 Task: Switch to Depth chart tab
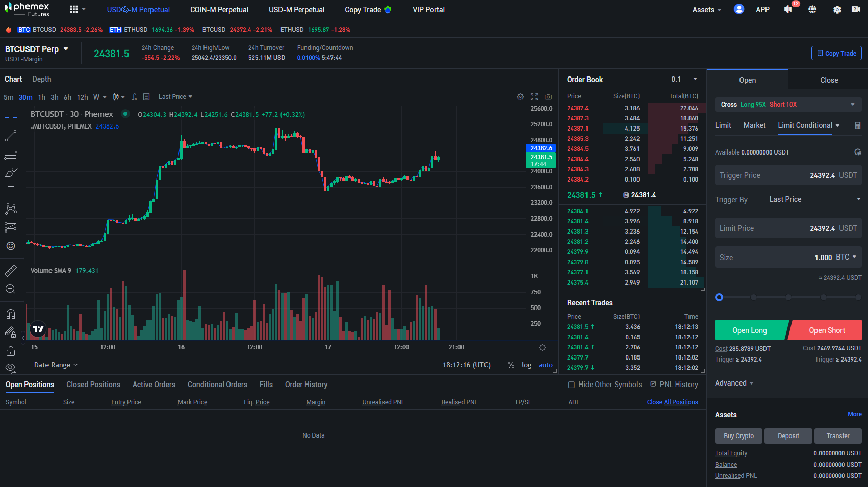[x=42, y=79]
